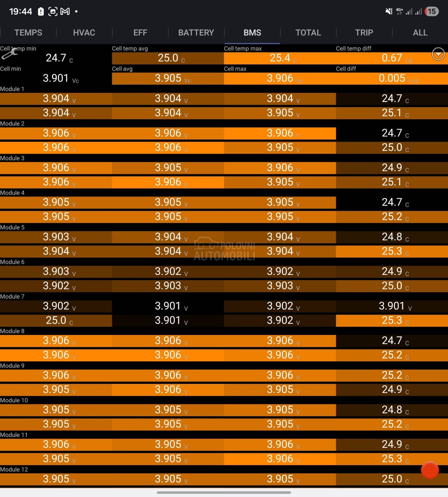Tap the 4G+ network signal icon
The height and width of the screenshot is (497, 448).
coord(399,11)
